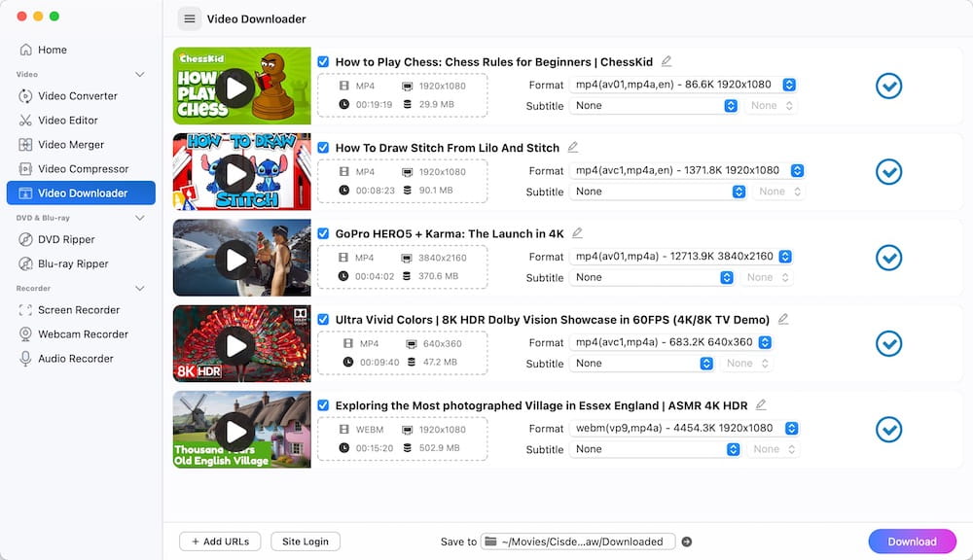Click the round checkmark icon in Stitch row
973x560 pixels.
[888, 172]
